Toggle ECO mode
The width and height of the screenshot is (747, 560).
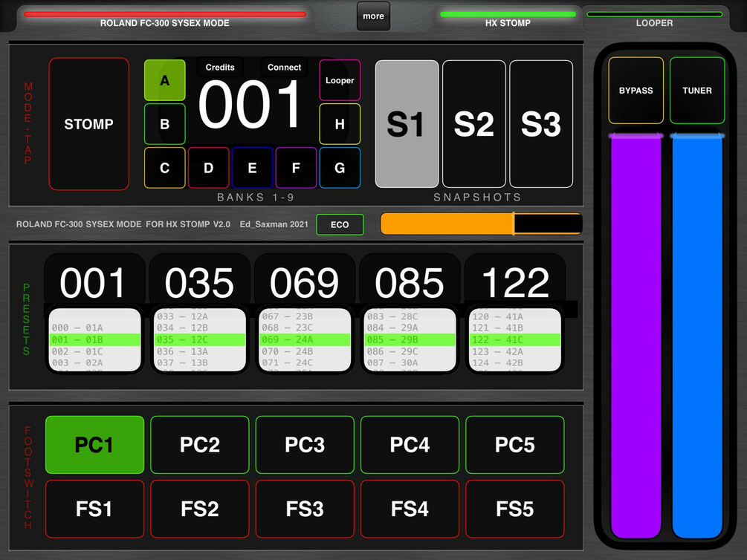340,225
